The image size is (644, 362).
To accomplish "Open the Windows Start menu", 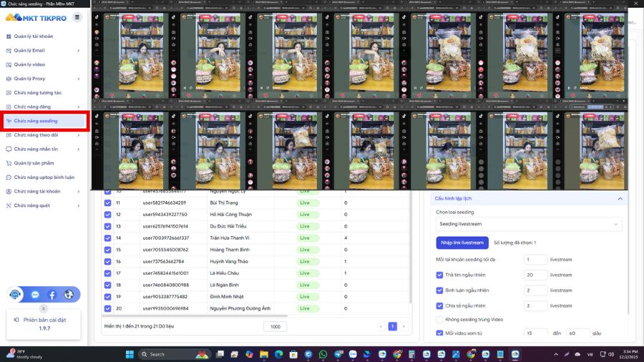I will click(130, 354).
